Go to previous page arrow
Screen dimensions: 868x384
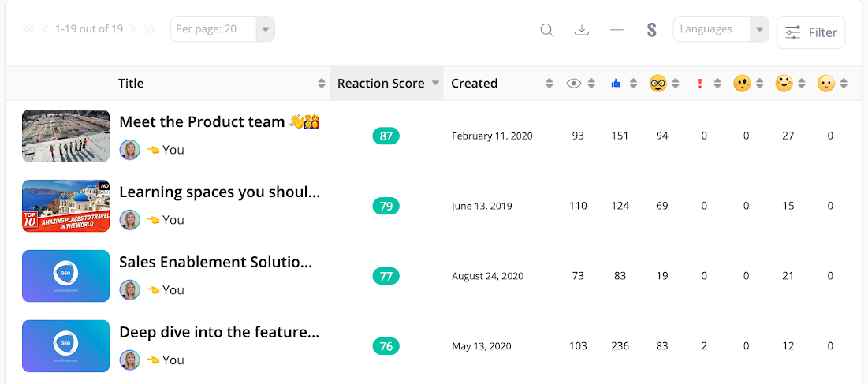[x=45, y=28]
